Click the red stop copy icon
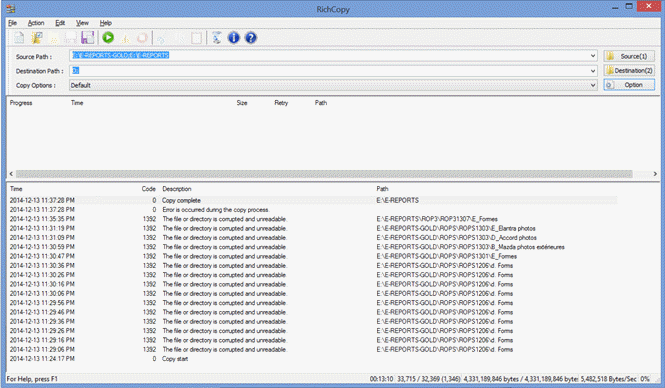The width and height of the screenshot is (665, 388). click(x=142, y=38)
